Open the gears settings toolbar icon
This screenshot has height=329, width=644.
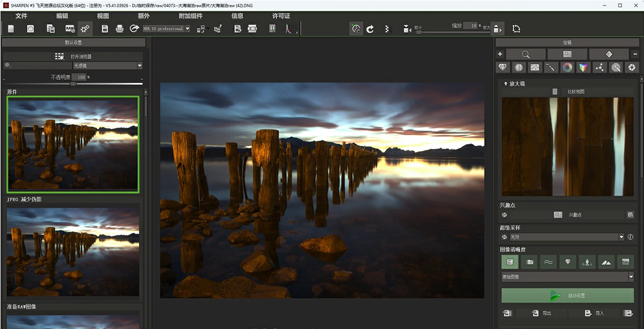pyautogui.click(x=85, y=28)
